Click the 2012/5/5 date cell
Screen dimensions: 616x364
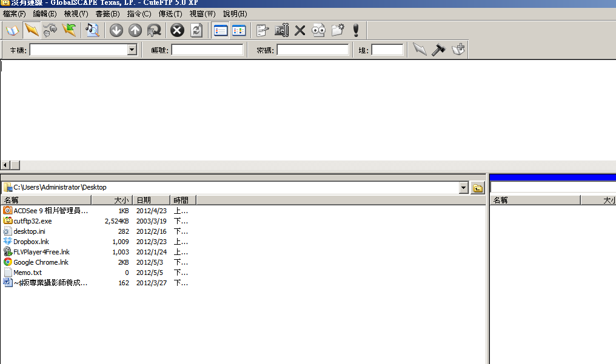point(150,273)
